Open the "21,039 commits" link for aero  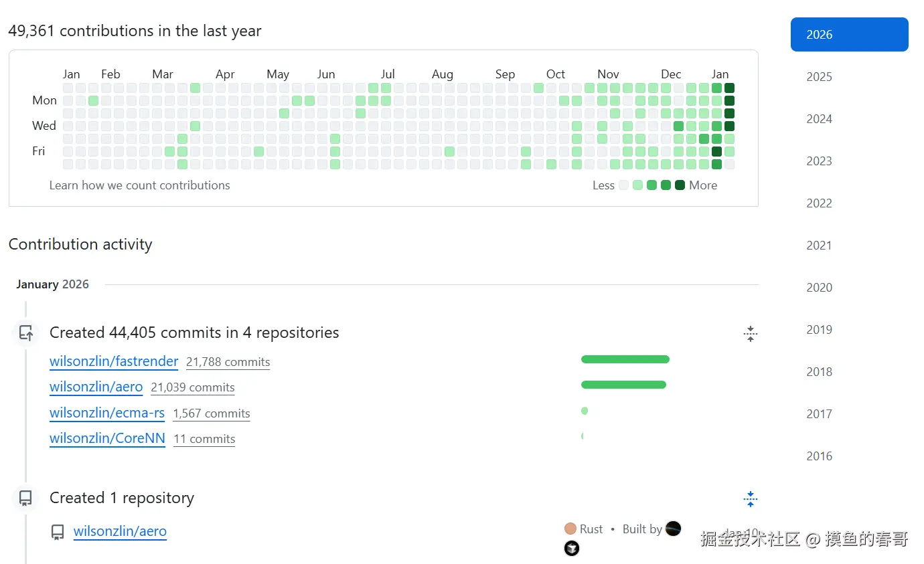coord(193,387)
